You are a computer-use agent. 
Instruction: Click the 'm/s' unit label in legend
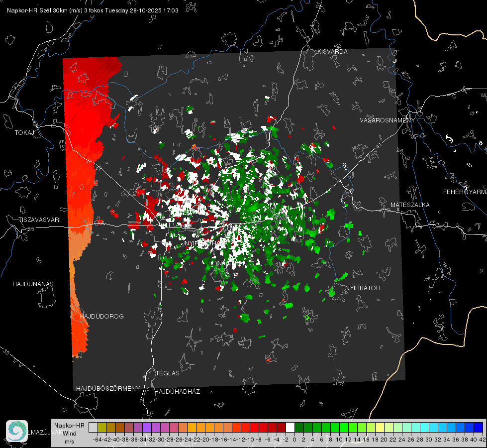click(x=69, y=441)
